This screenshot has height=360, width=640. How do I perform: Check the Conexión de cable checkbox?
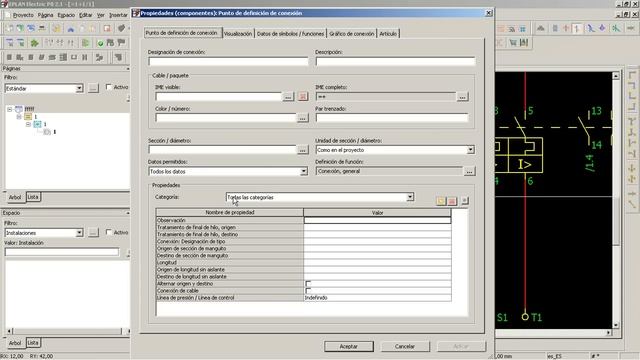(x=308, y=291)
